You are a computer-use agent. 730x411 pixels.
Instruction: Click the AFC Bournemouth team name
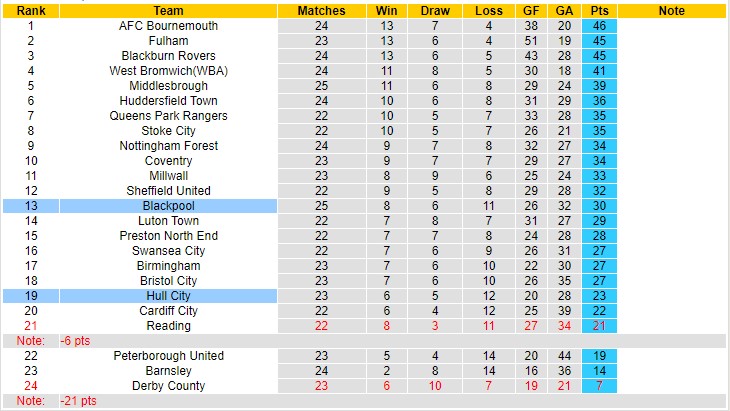click(x=168, y=26)
